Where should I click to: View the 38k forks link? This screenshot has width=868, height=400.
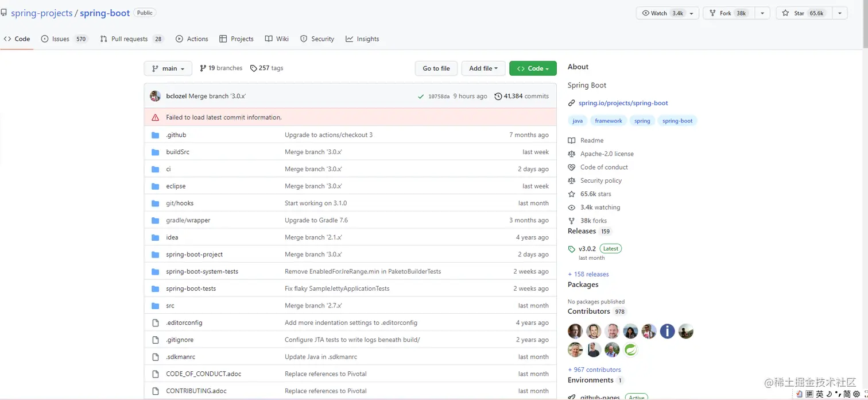coord(587,221)
